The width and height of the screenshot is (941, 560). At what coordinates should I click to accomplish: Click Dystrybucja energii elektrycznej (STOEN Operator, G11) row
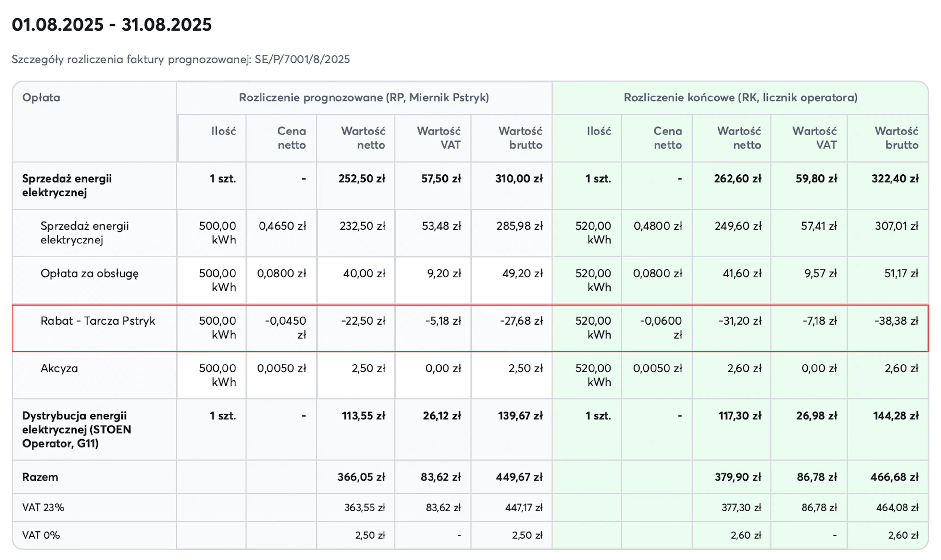pyautogui.click(x=77, y=429)
